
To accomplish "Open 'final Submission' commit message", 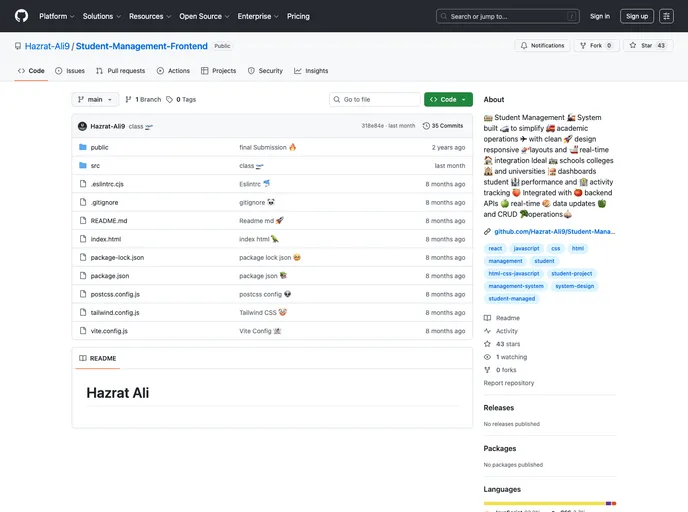I will pyautogui.click(x=263, y=147).
